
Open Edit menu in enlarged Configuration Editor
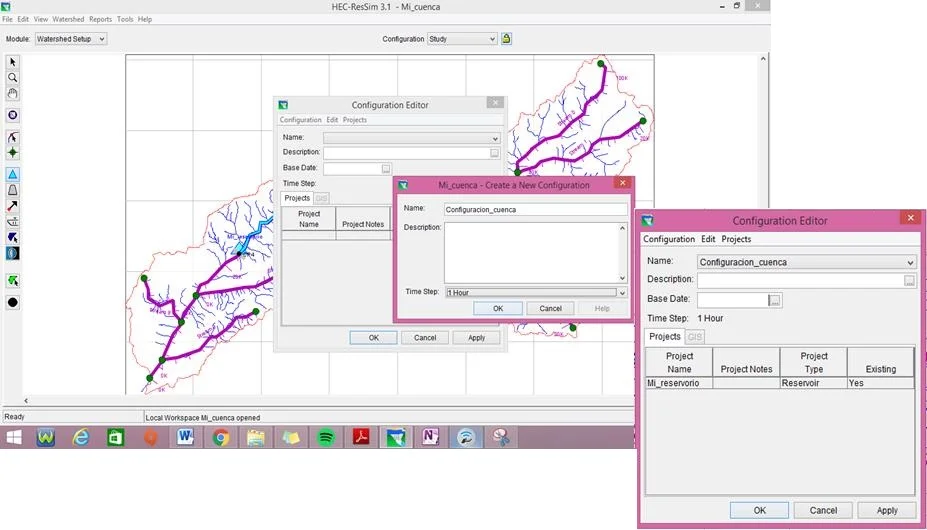pyautogui.click(x=708, y=239)
